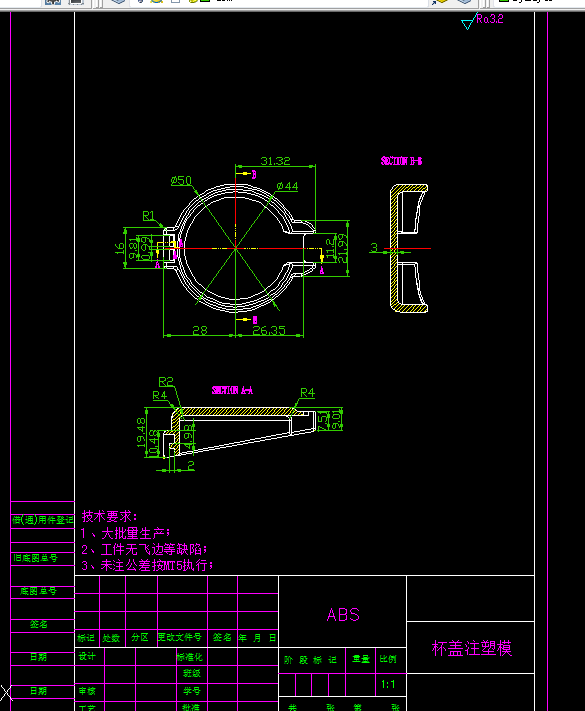Click the bottom B section marker below circle
The height and width of the screenshot is (711, 585).
click(x=255, y=320)
